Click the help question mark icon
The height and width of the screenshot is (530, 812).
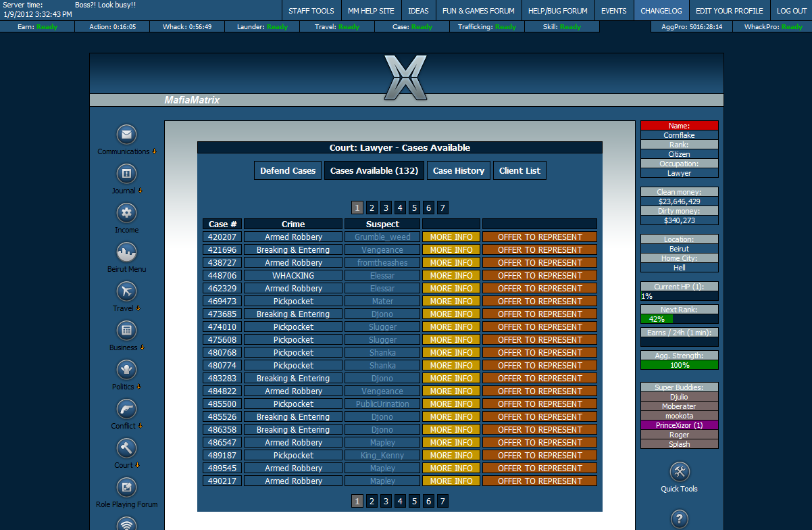coord(680,519)
